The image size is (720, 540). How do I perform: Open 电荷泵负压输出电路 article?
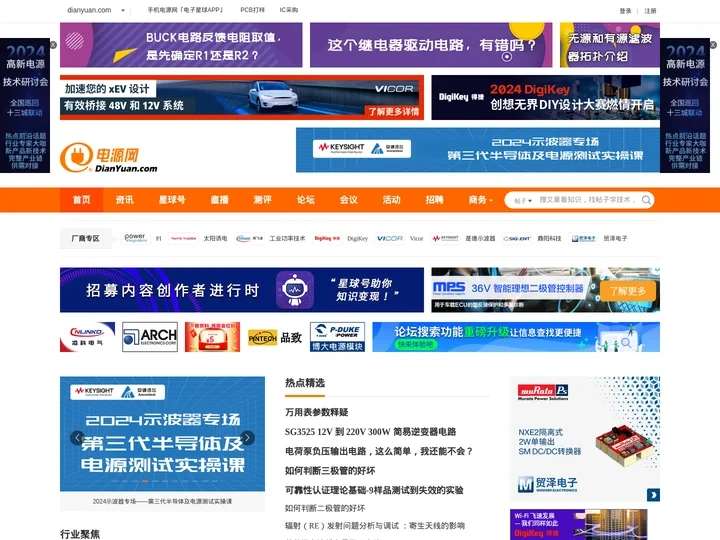pyautogui.click(x=379, y=451)
